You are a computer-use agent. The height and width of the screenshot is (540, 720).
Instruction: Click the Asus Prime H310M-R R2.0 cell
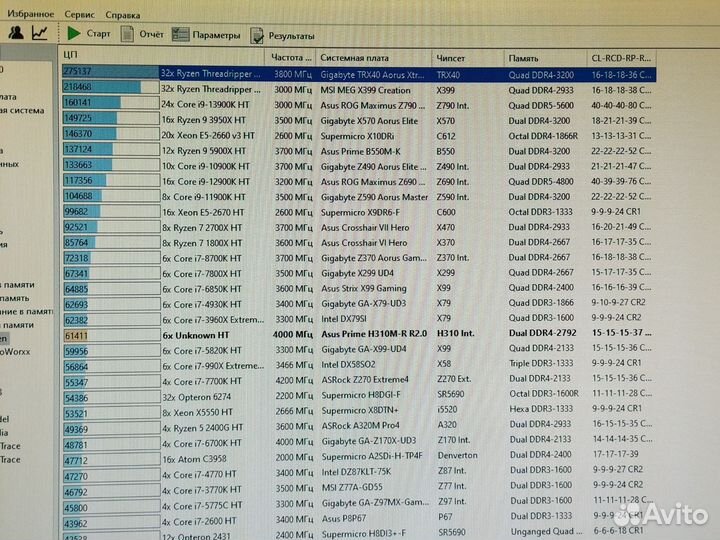[x=374, y=334]
